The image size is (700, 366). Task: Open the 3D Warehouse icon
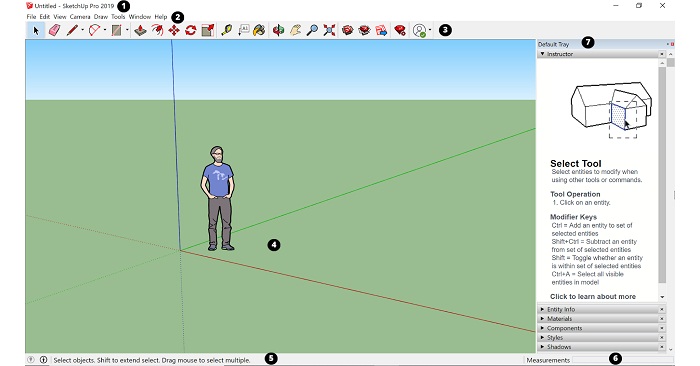pyautogui.click(x=347, y=30)
